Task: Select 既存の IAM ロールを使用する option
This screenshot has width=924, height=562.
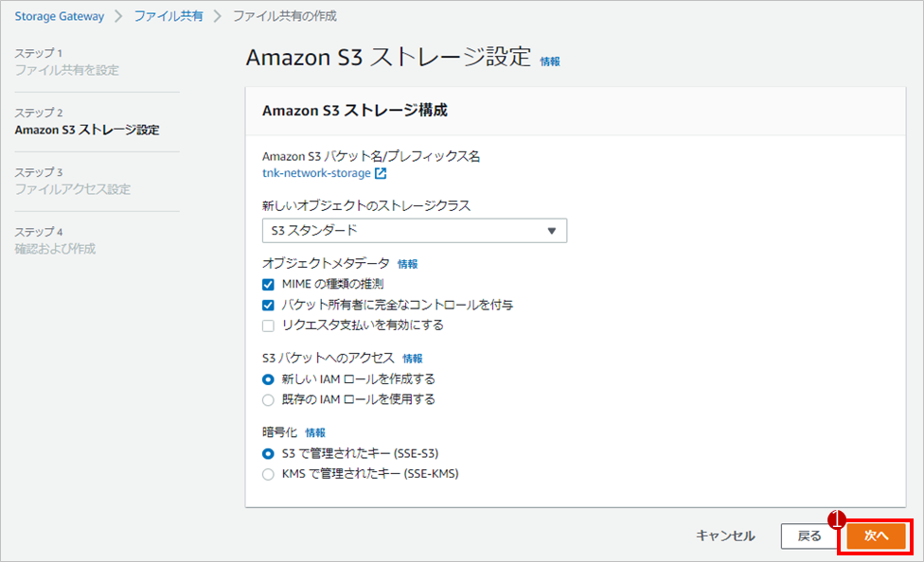Action: [268, 400]
